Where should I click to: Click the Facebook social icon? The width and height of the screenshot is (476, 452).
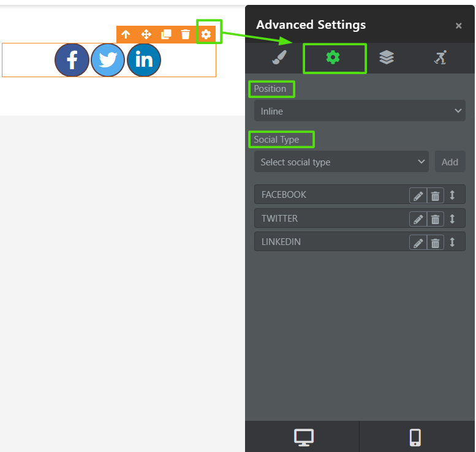click(72, 60)
